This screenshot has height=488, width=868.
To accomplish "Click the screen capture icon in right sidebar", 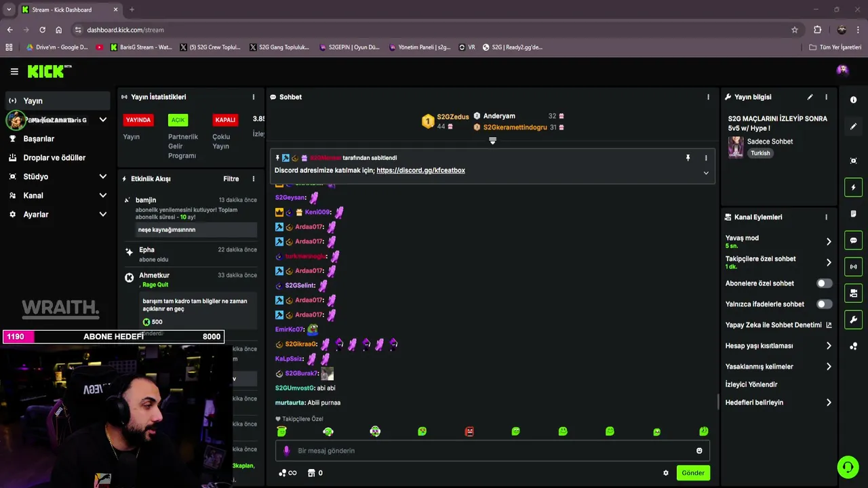I will click(x=853, y=161).
